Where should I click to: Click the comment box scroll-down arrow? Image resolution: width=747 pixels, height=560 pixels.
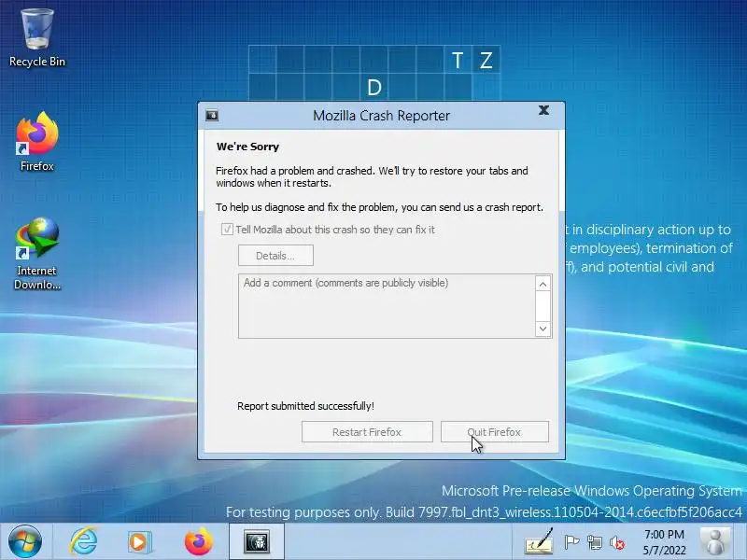pyautogui.click(x=543, y=329)
